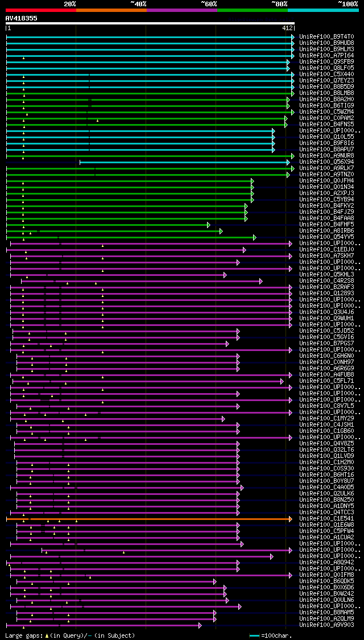Open the UniRef100_Q9SFB9 entry
Viewport: 364px width, 640px height.
(326, 61)
